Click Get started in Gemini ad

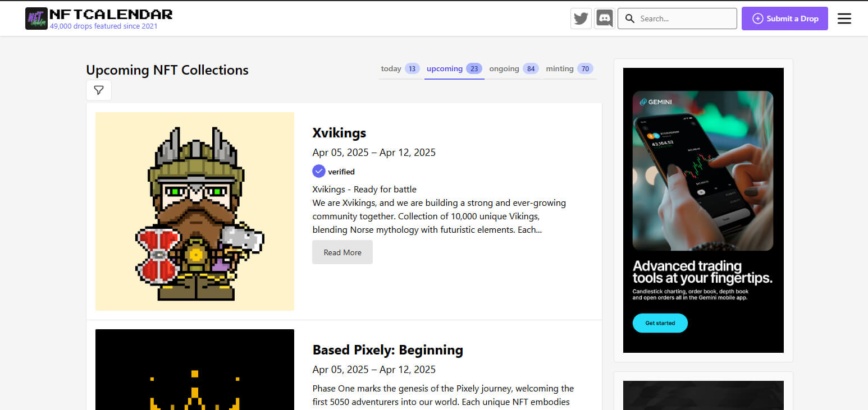coord(660,323)
